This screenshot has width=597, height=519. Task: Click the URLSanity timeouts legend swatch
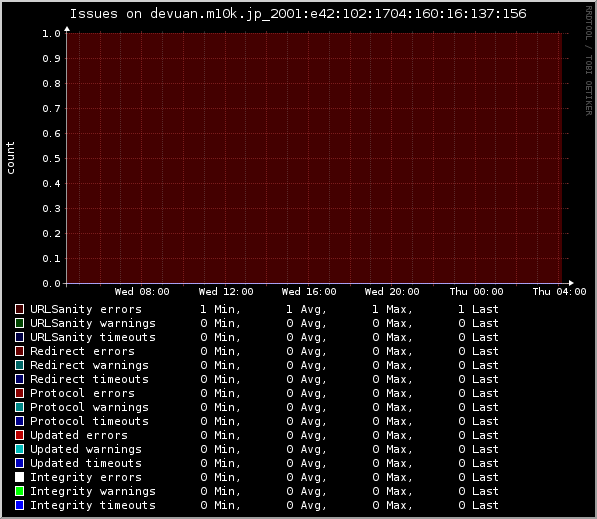(19, 337)
